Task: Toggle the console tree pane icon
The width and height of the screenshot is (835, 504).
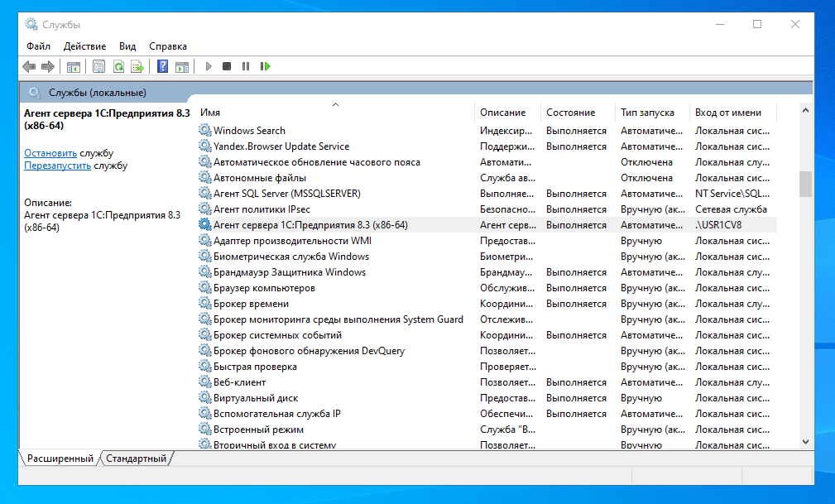Action: point(74,66)
